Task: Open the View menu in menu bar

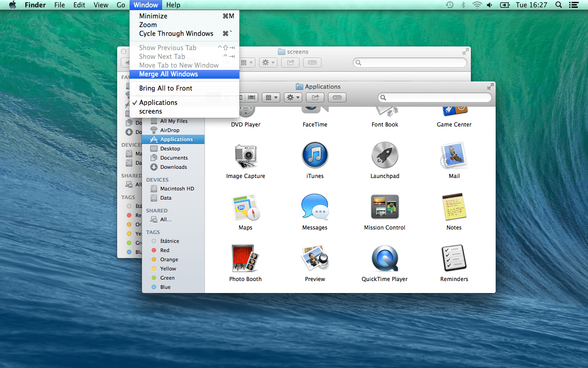Action: click(x=101, y=5)
